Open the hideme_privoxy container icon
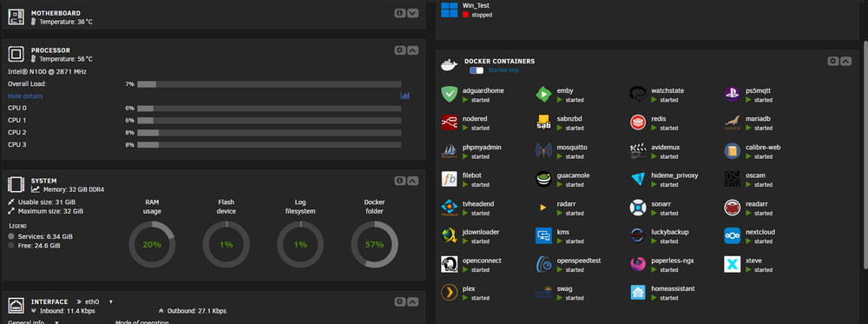 (x=638, y=180)
